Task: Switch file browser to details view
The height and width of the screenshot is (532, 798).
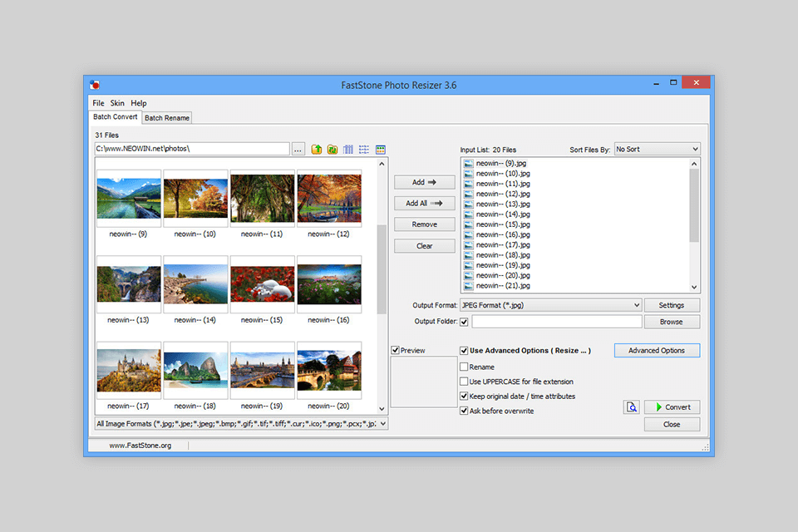Action: click(348, 149)
